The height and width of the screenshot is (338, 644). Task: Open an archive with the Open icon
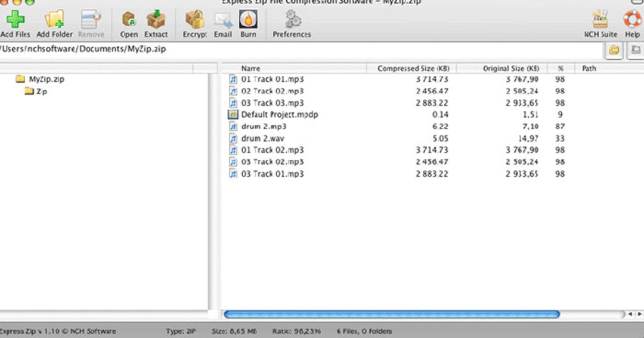point(129,19)
